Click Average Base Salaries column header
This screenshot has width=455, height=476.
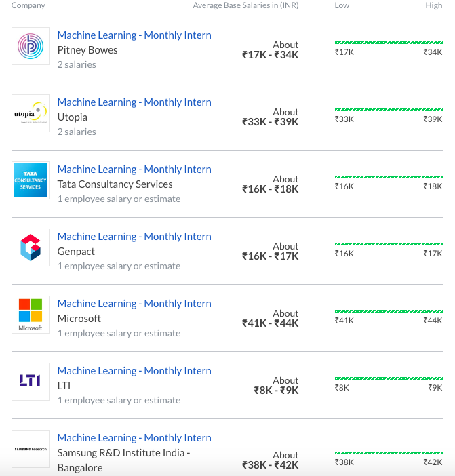pos(245,5)
